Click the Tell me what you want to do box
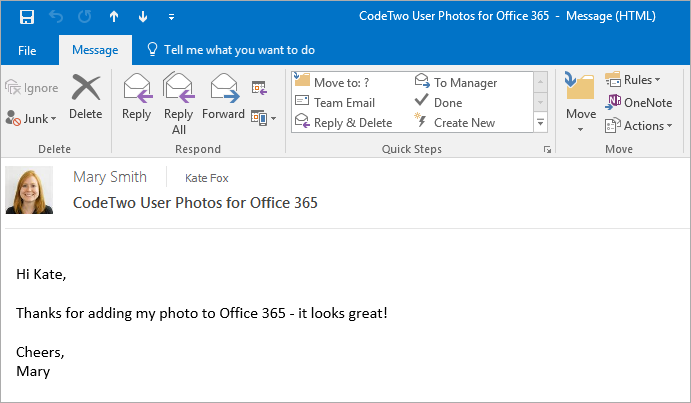 coord(231,50)
